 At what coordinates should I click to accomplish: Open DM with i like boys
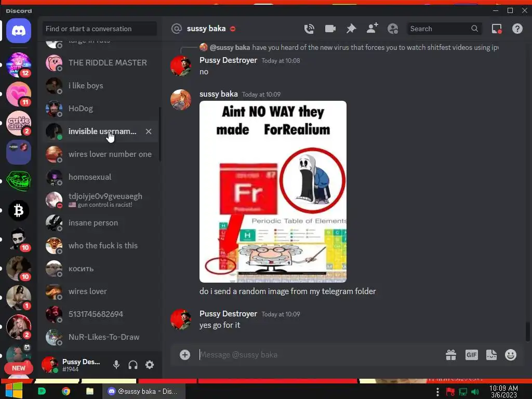click(100, 86)
